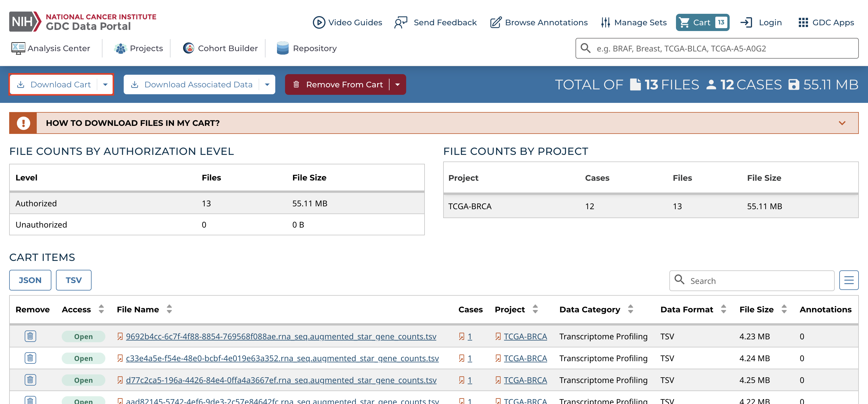Toggle sorting on the Data Category column

(x=630, y=309)
